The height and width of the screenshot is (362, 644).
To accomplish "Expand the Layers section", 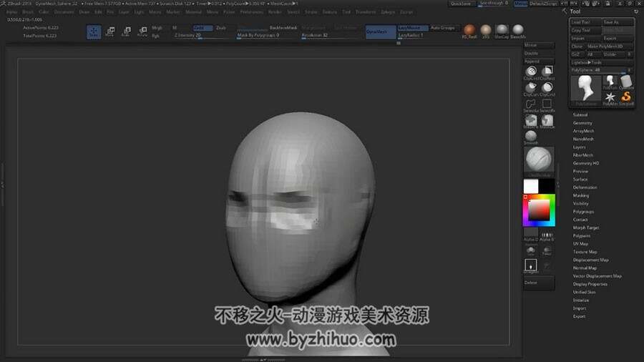I will [579, 147].
